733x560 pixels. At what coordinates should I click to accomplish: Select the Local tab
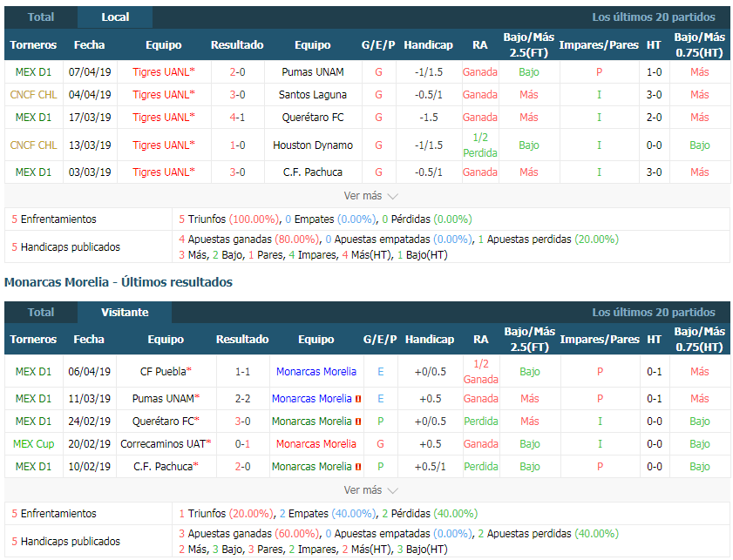click(x=115, y=17)
